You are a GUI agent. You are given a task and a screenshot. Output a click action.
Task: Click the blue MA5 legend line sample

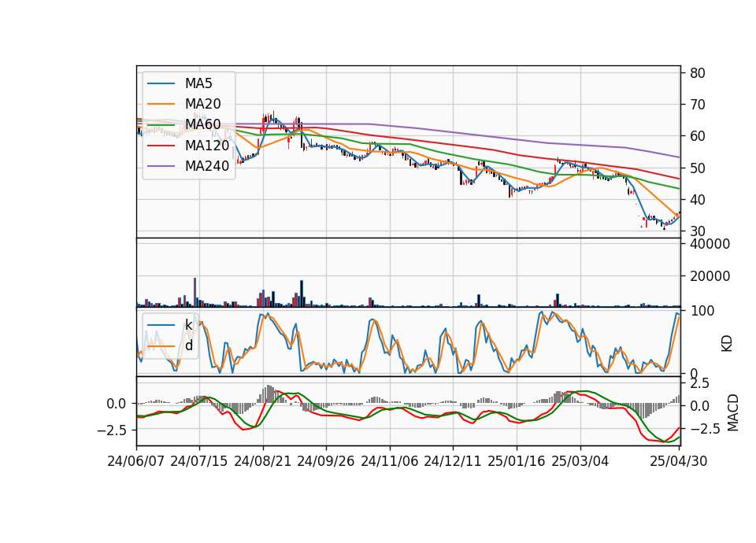[x=161, y=84]
